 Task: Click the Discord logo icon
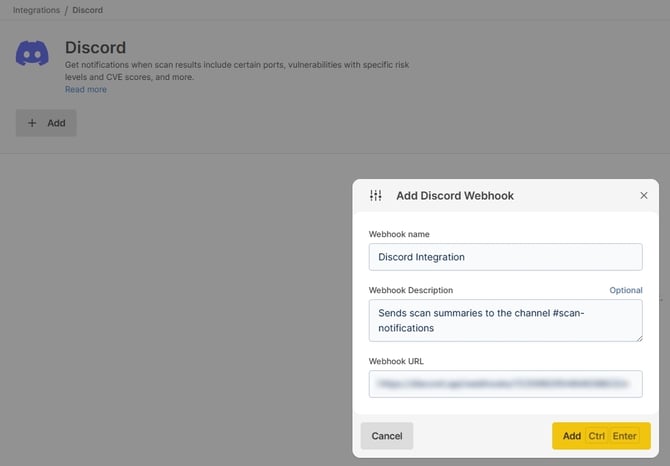coord(32,53)
